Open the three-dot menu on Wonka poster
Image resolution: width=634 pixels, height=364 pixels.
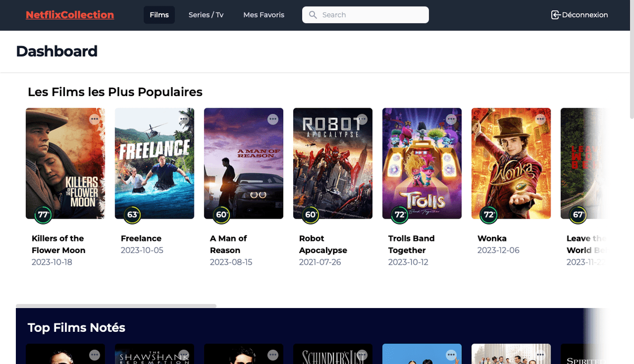pyautogui.click(x=540, y=119)
